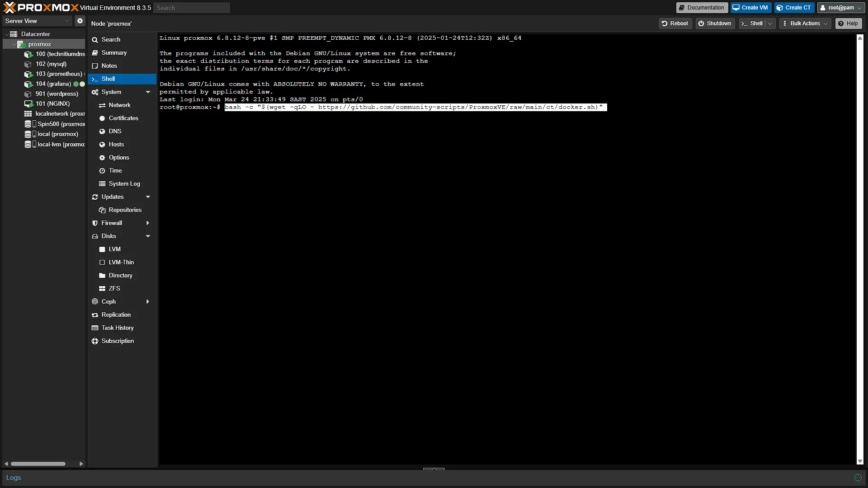
Task: Open Task History page
Action: (x=122, y=328)
